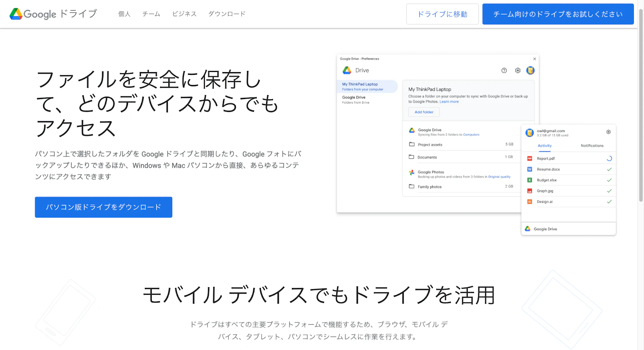
Task: Click the PDF icon for Report.pdf
Action: pyautogui.click(x=530, y=158)
